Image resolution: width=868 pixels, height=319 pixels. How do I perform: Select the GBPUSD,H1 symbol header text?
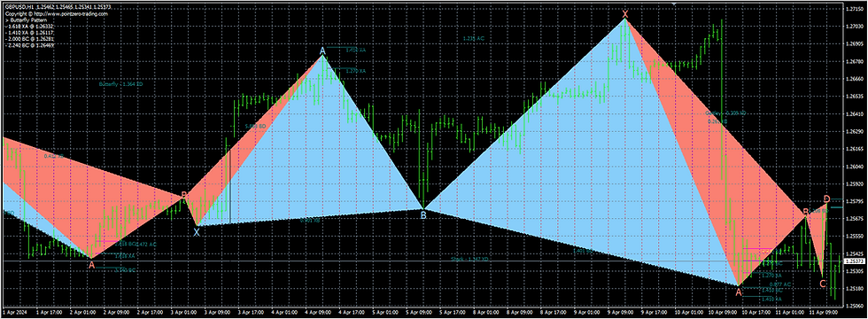[x=20, y=7]
